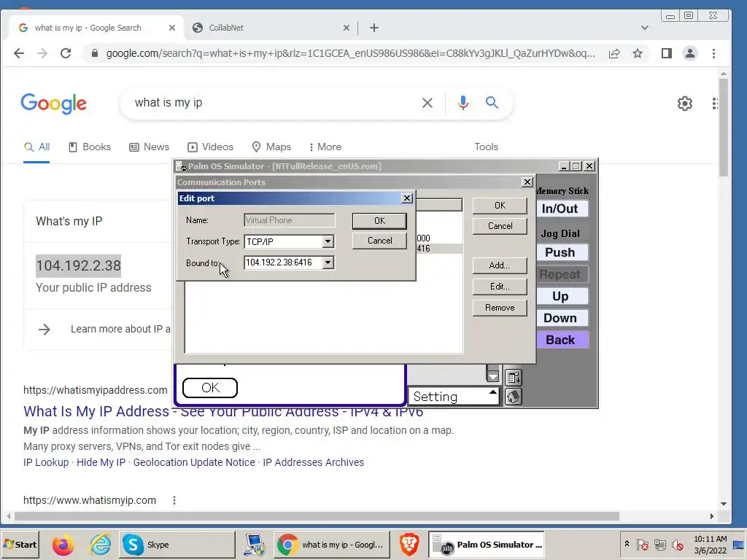Click Edit... port button
747x560 pixels.
pos(500,286)
